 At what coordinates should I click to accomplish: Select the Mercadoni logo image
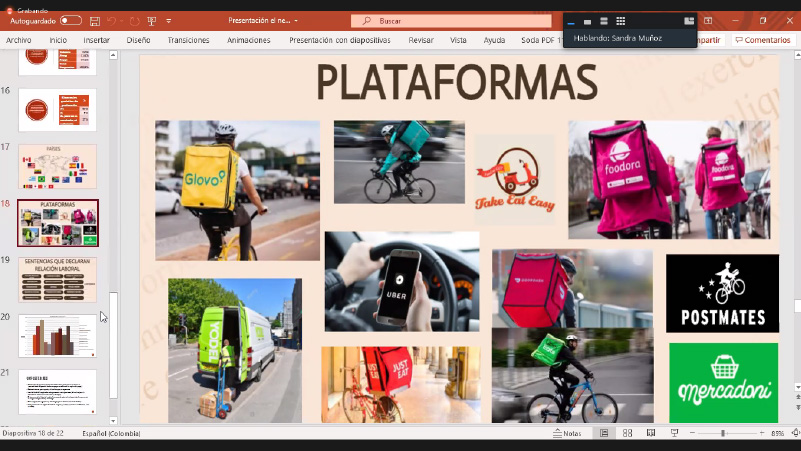(723, 383)
